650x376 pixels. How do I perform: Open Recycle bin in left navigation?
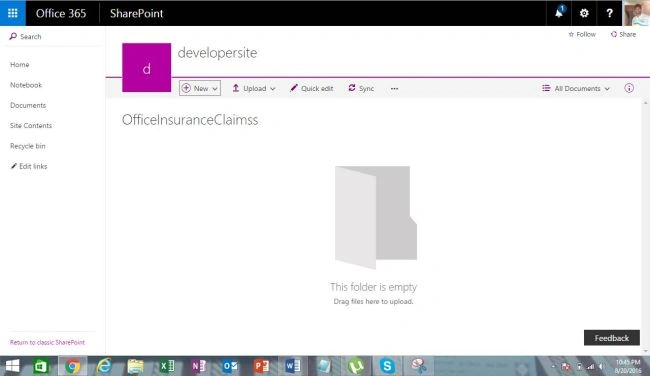pos(28,146)
